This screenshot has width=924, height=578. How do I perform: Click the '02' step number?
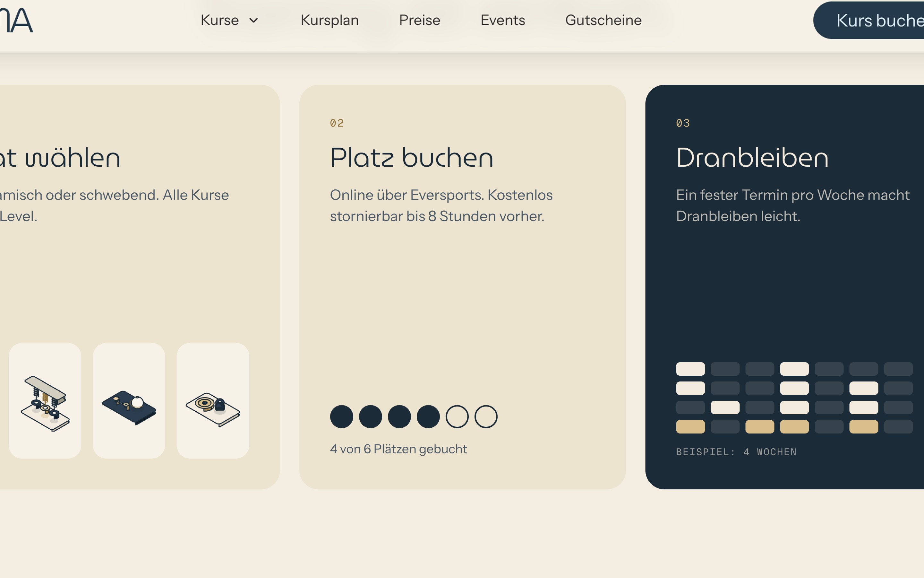click(337, 123)
